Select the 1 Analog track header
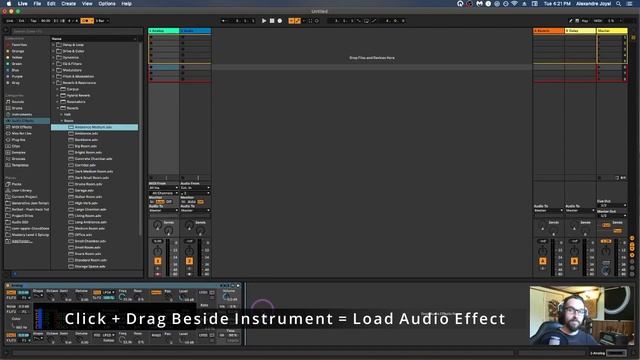The width and height of the screenshot is (640, 360). [163, 31]
